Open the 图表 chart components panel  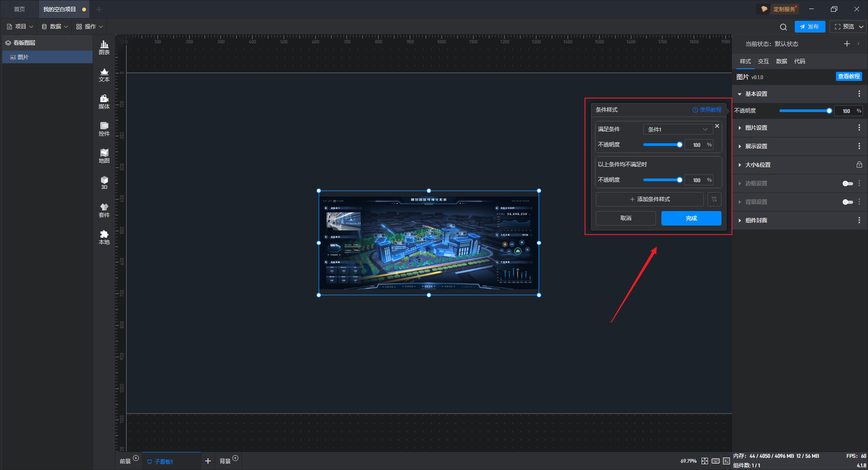tap(104, 47)
